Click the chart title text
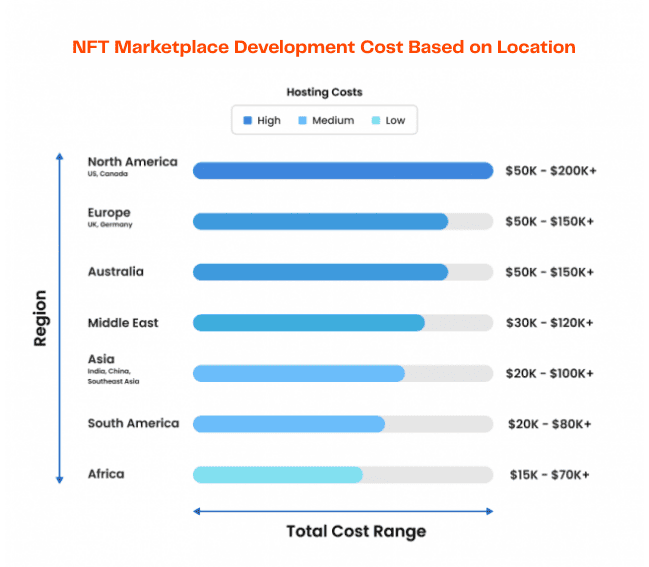This screenshot has width=649, height=567. (324, 47)
